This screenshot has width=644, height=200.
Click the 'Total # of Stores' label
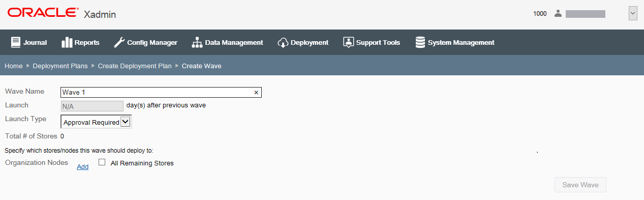pos(31,136)
